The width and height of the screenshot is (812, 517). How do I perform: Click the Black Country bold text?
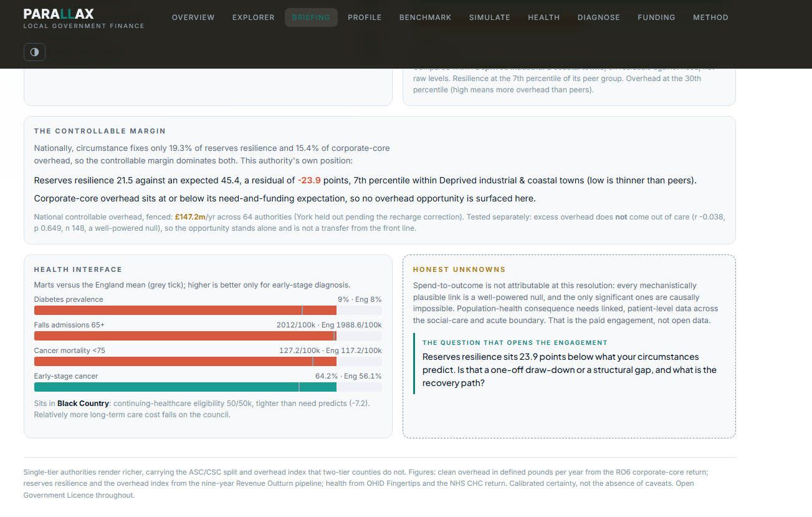[x=83, y=403]
